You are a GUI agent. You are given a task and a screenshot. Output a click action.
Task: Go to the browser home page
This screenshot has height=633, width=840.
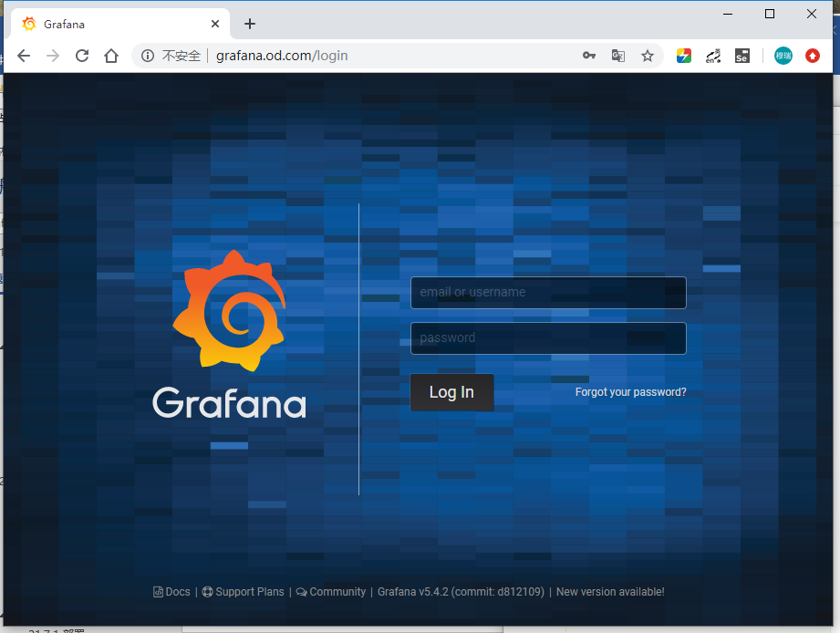pyautogui.click(x=111, y=56)
